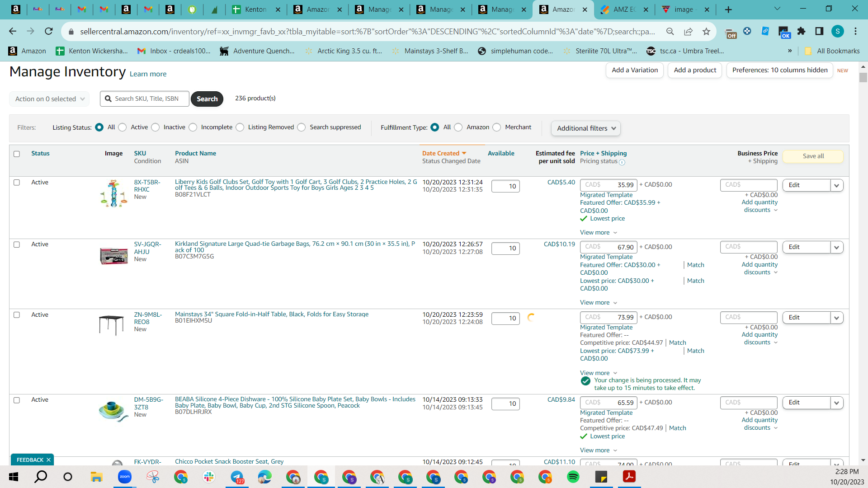The width and height of the screenshot is (868, 488).
Task: Switch to the AMZ EC browser tab
Action: 625,9
